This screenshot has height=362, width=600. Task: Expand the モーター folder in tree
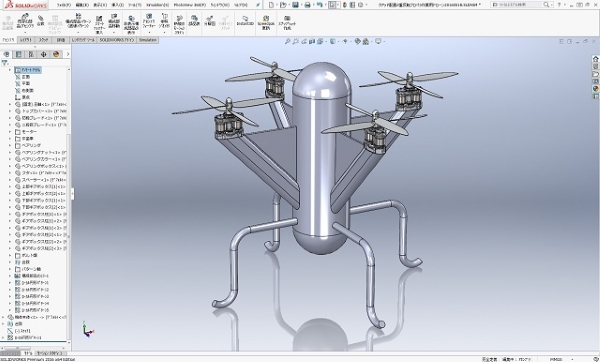10,132
